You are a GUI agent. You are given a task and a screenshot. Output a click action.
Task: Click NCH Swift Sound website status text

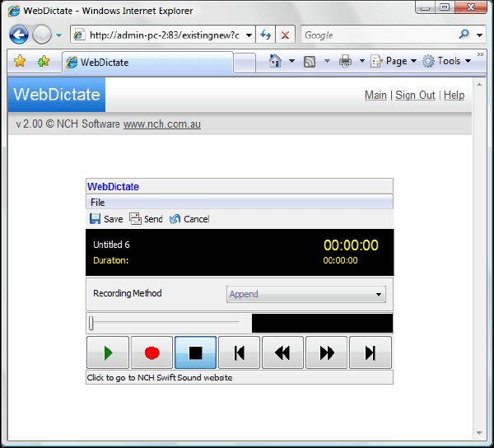tap(160, 377)
